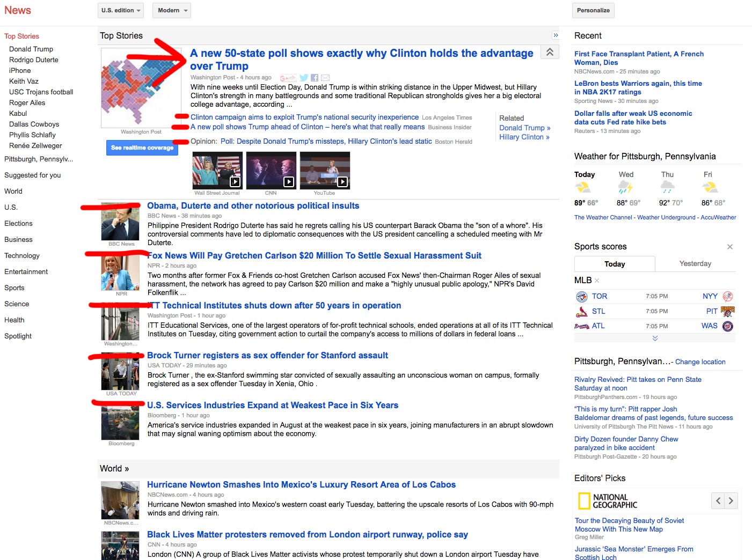The height and width of the screenshot is (560, 752).
Task: Play the CNN video thumbnail
Action: pos(271,171)
